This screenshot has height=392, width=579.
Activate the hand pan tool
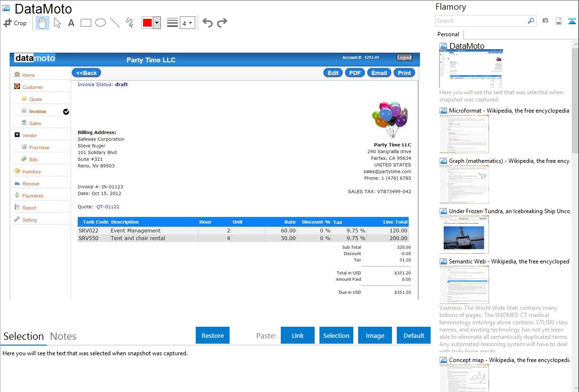[43, 23]
